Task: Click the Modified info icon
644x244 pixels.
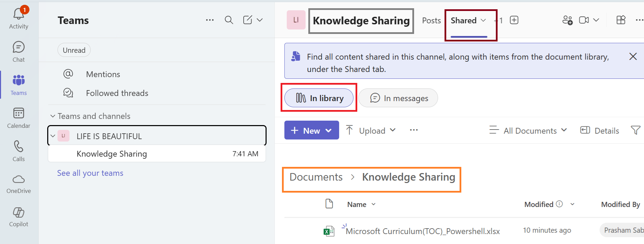Action: click(x=559, y=204)
